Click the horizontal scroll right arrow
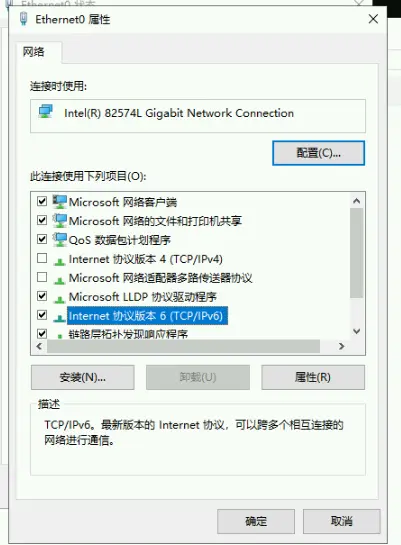The image size is (401, 545). tap(342, 346)
